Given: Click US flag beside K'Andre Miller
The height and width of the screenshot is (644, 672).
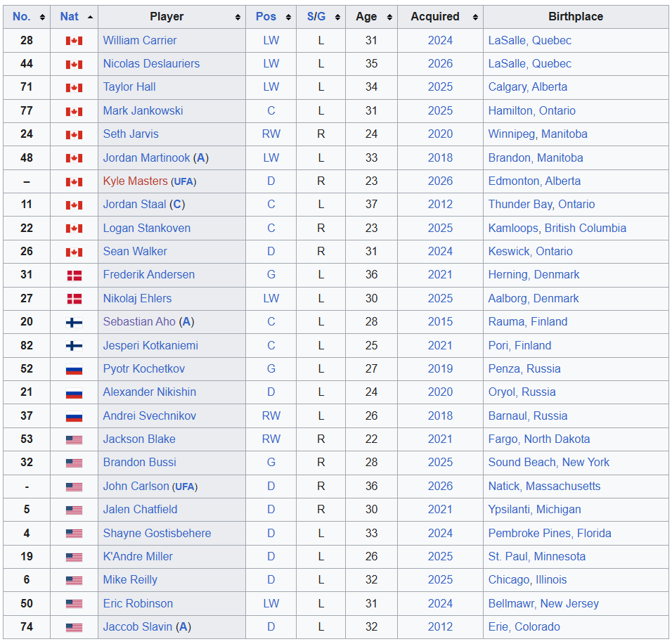Looking at the screenshot, I should tap(74, 557).
